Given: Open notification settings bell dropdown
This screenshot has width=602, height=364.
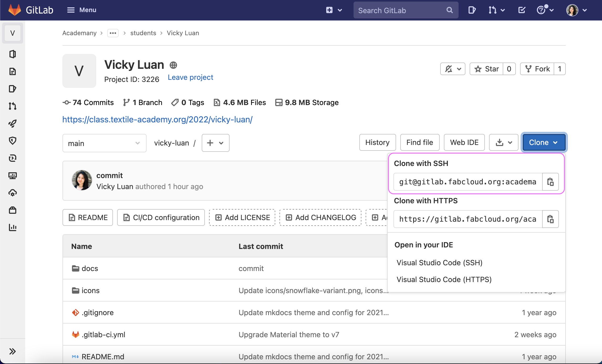Looking at the screenshot, I should (453, 69).
